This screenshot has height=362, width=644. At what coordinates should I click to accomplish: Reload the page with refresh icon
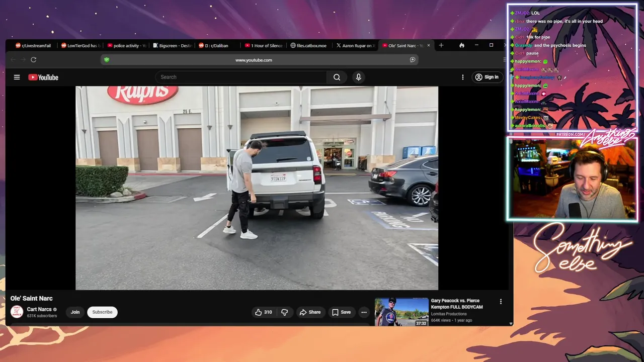click(34, 60)
